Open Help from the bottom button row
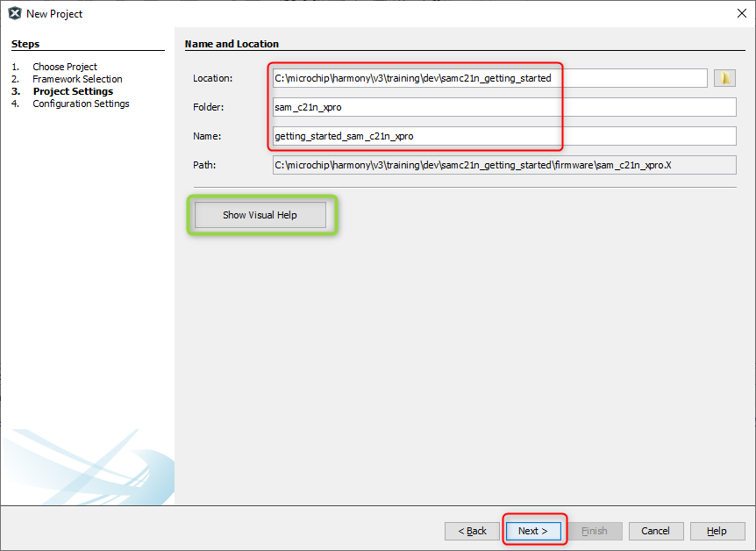This screenshot has height=551, width=756. (717, 531)
